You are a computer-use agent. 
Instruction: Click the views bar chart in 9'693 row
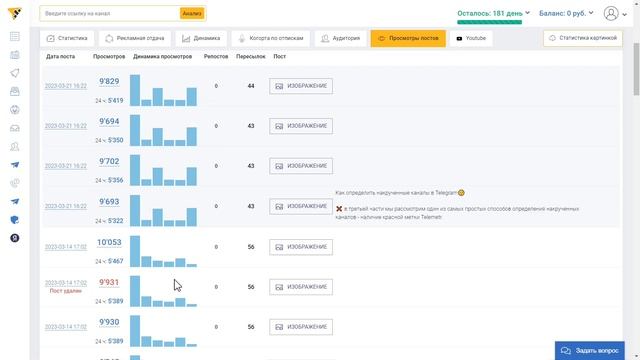pos(163,211)
